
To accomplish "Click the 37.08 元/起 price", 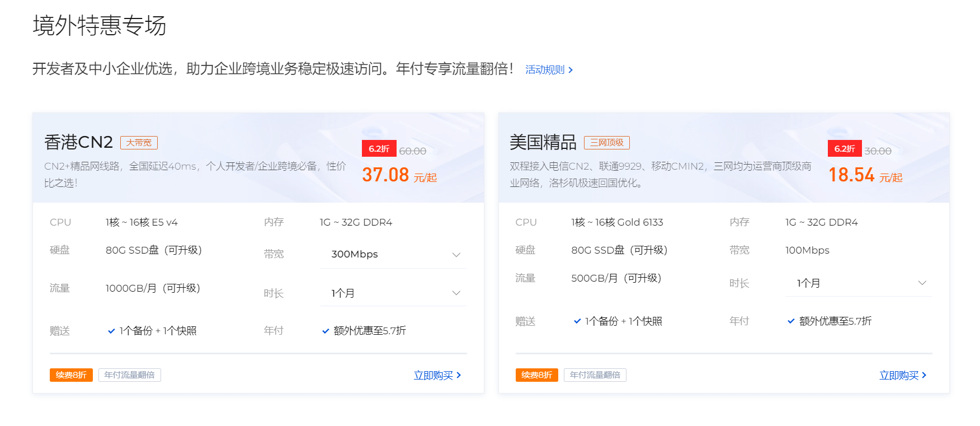I will [399, 175].
